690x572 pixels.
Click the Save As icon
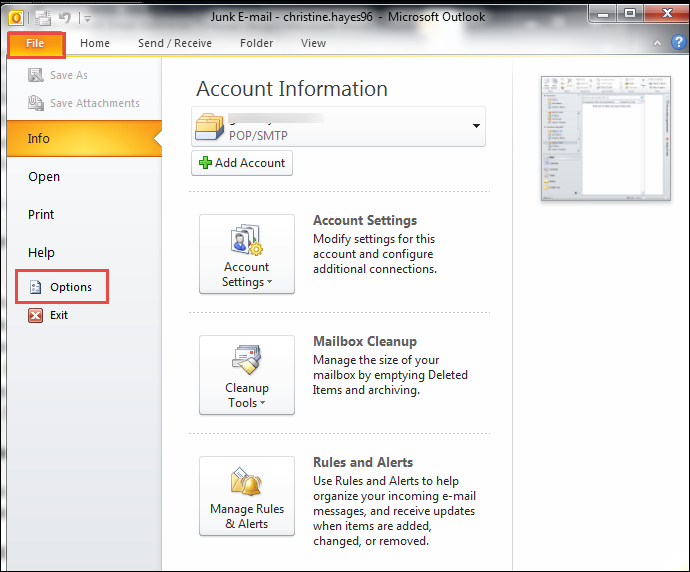tap(36, 75)
